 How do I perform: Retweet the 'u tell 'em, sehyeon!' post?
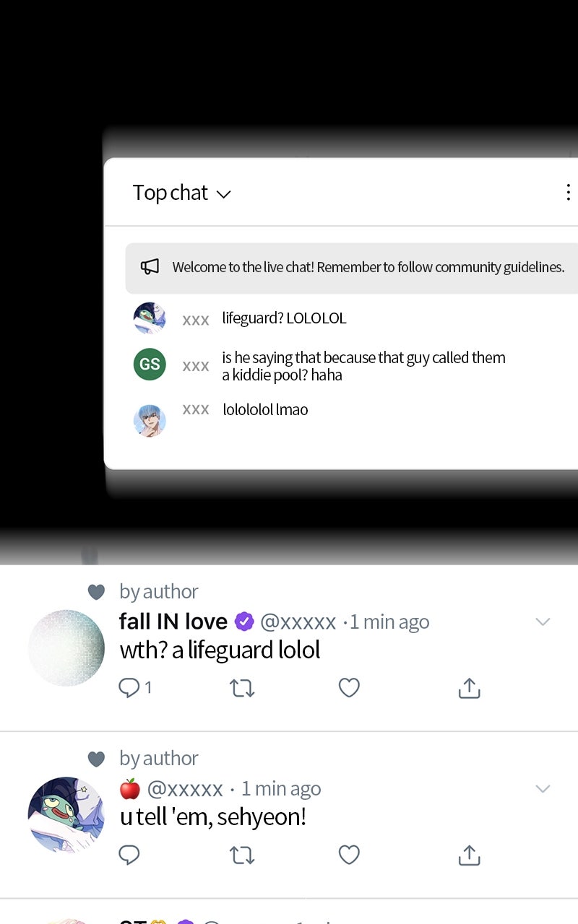point(242,856)
